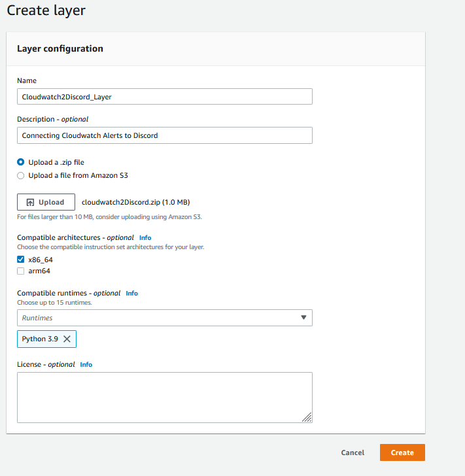The width and height of the screenshot is (465, 476).
Task: Cancel the layer creation
Action: click(353, 452)
